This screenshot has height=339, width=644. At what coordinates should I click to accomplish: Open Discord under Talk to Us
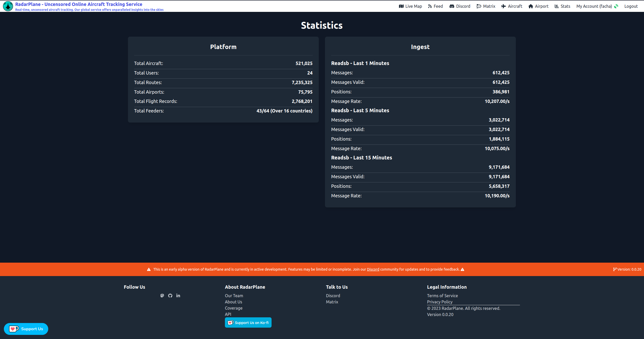coord(333,296)
